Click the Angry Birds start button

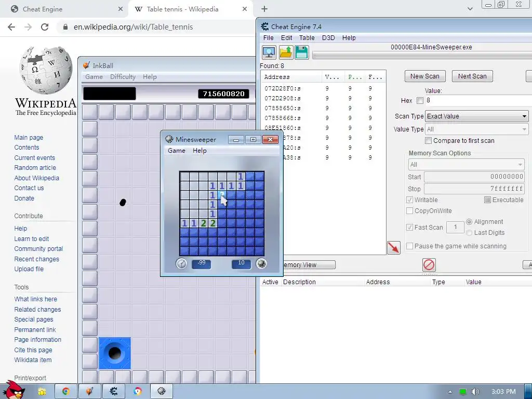14,390
